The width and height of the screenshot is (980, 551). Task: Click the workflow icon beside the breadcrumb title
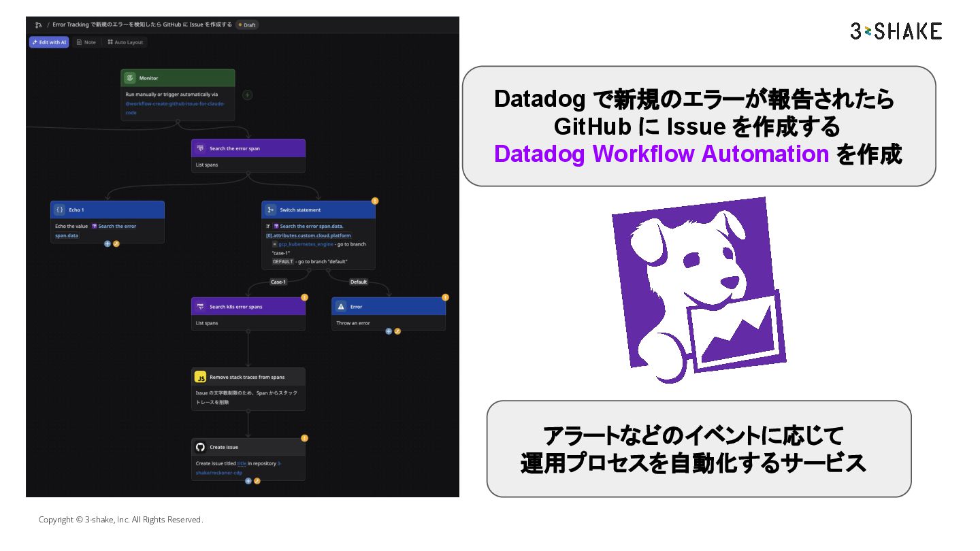(x=39, y=24)
